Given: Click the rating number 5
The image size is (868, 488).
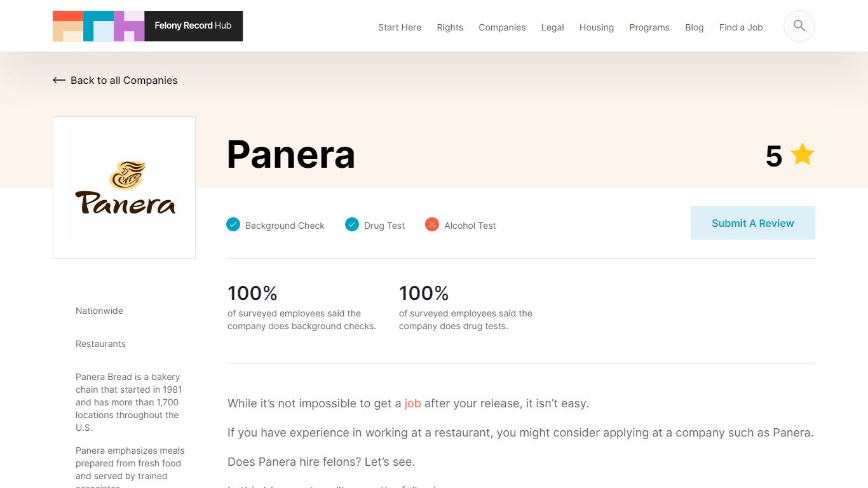Looking at the screenshot, I should click(773, 156).
